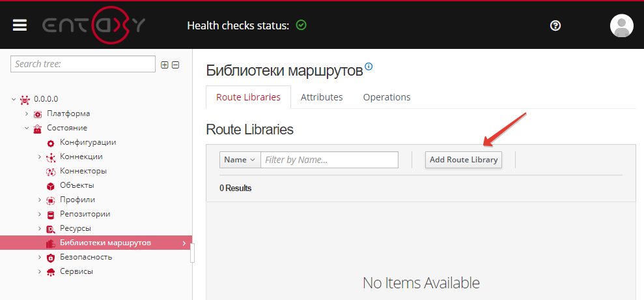644x300 pixels.
Task: Expand the Платформа tree node
Action: click(27, 113)
